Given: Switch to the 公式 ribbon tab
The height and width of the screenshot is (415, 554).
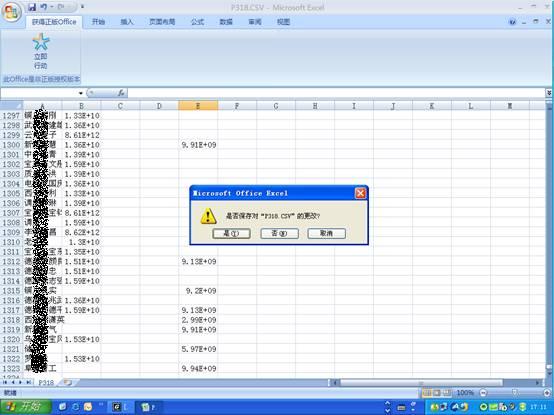Looking at the screenshot, I should click(198, 22).
